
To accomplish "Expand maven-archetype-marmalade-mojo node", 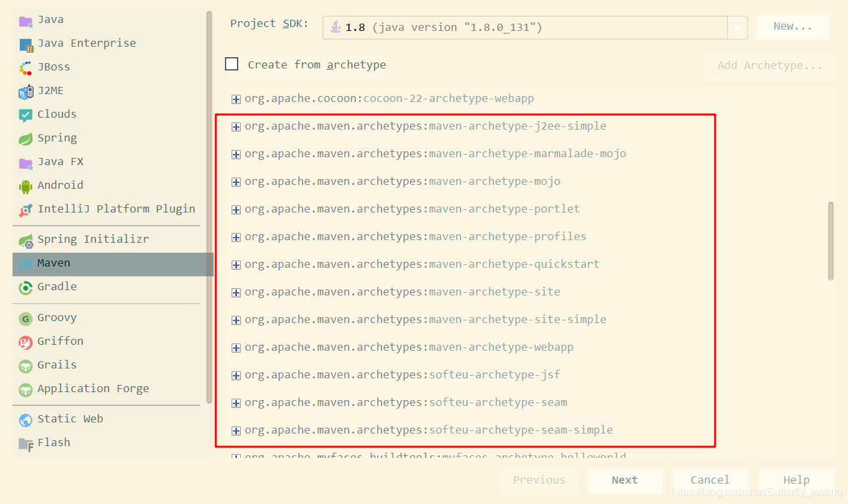I will point(236,155).
